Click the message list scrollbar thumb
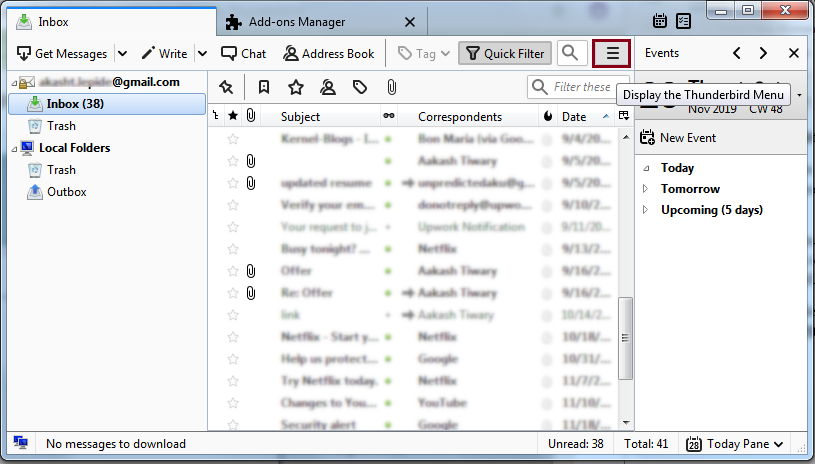This screenshot has height=464, width=815. coord(625,338)
